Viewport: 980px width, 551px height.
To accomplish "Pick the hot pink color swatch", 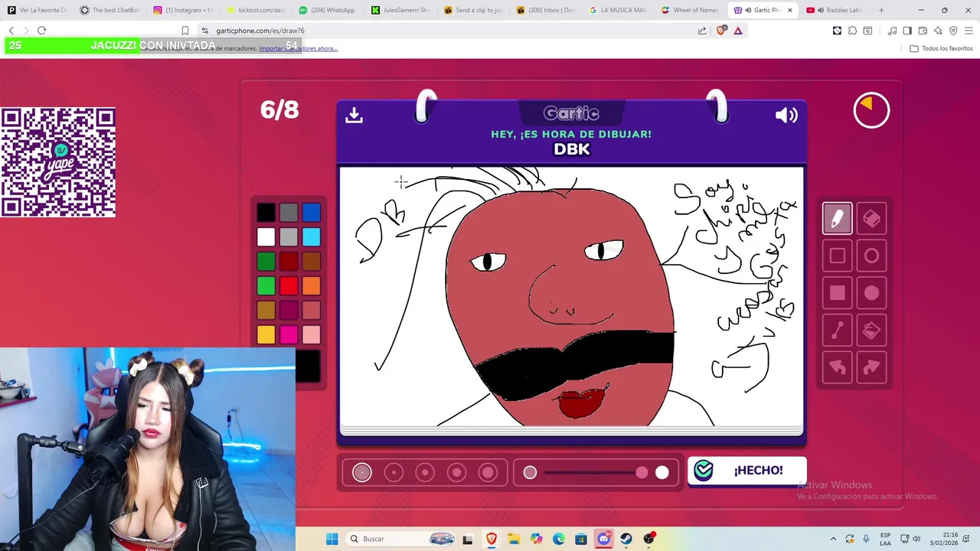I will click(x=289, y=335).
